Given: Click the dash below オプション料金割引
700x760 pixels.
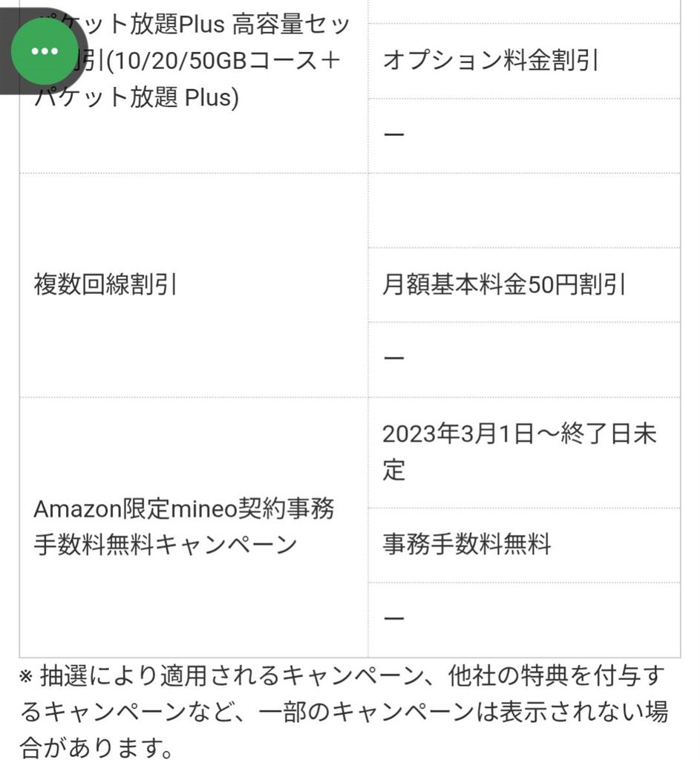Looking at the screenshot, I should tap(393, 136).
